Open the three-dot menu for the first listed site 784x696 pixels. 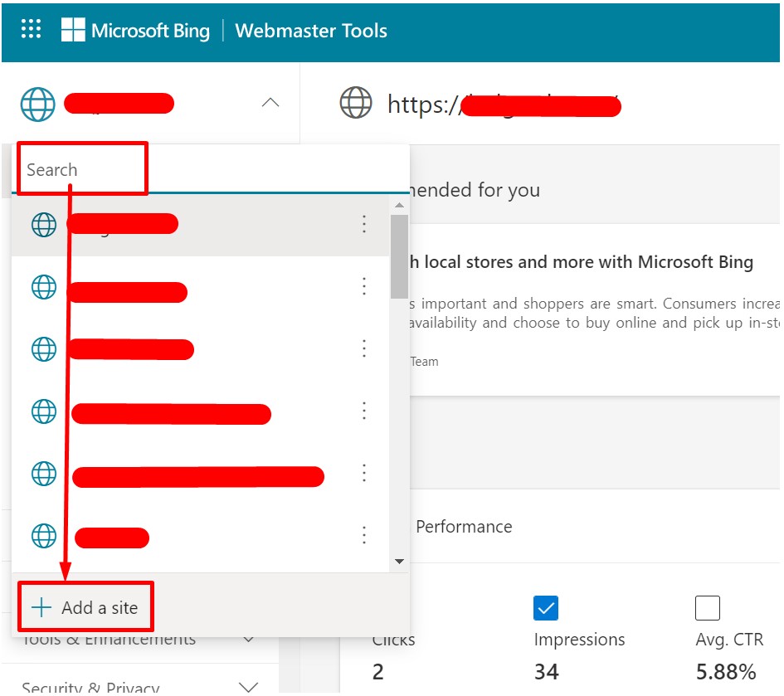(364, 224)
